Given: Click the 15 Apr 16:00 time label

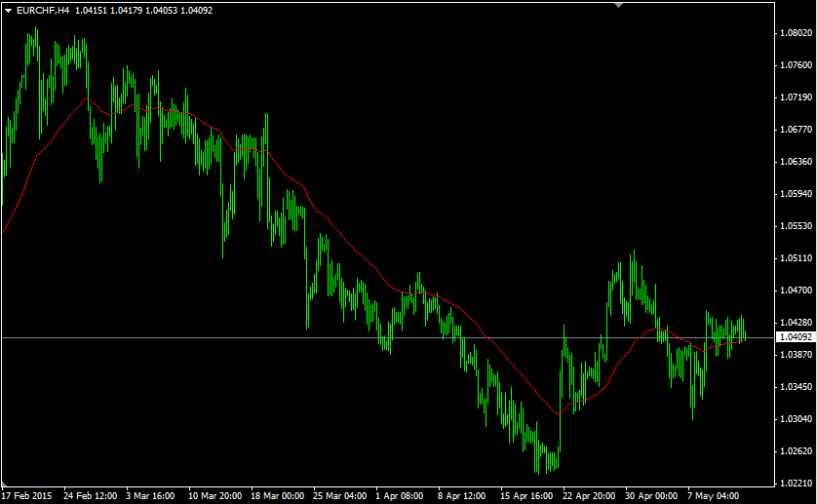Looking at the screenshot, I should [526, 495].
